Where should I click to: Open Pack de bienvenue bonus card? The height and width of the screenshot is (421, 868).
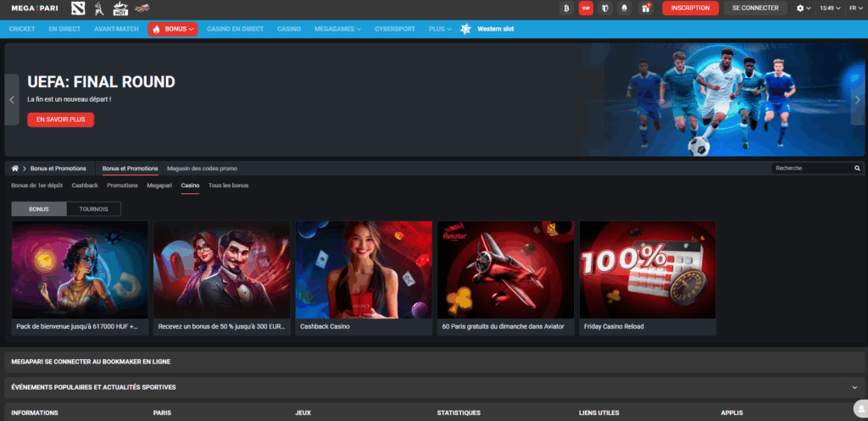pos(80,279)
